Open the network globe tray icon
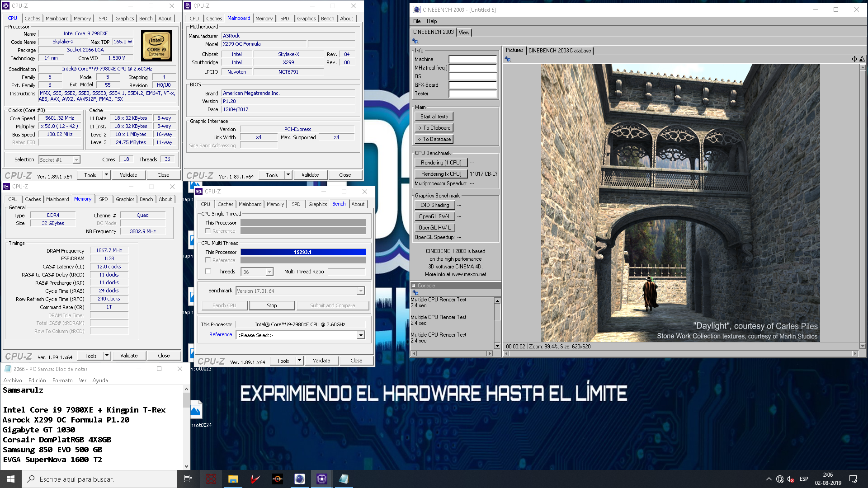 click(780, 479)
